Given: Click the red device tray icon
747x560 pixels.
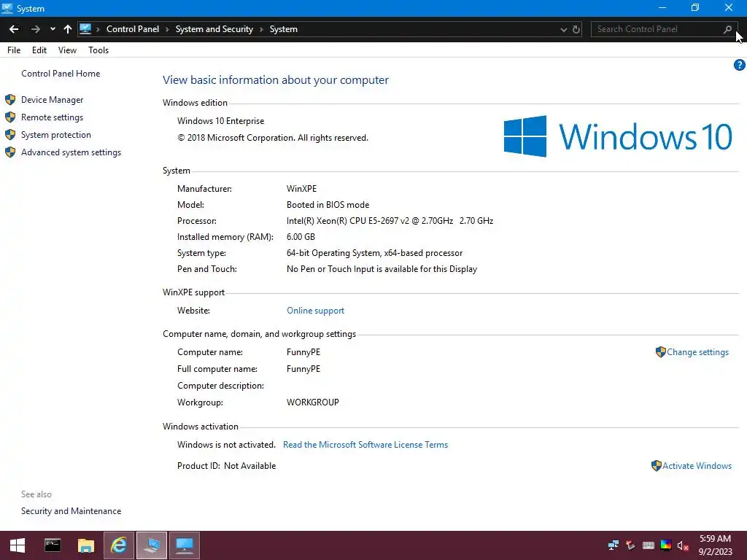Looking at the screenshot, I should point(630,545).
